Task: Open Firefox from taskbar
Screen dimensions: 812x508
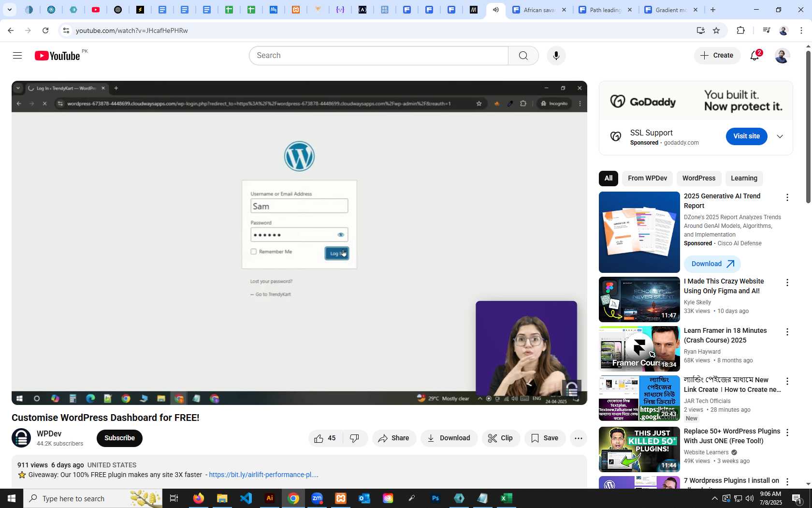Action: click(199, 498)
